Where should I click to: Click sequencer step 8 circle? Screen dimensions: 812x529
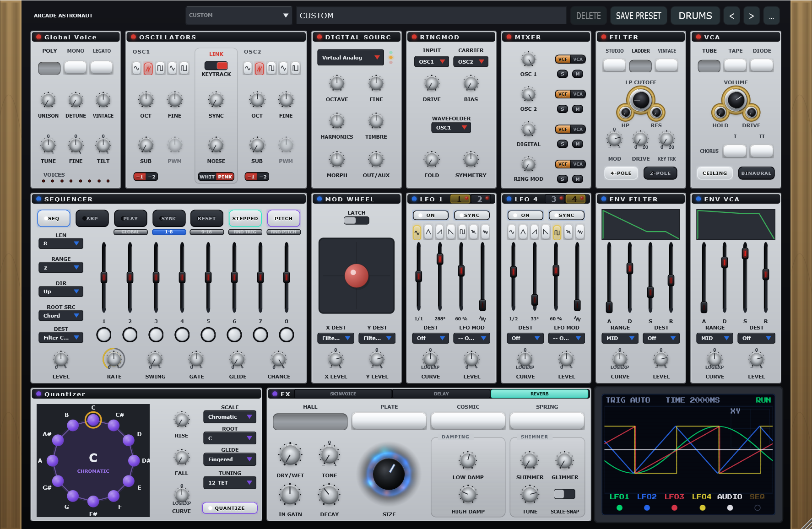pos(287,335)
